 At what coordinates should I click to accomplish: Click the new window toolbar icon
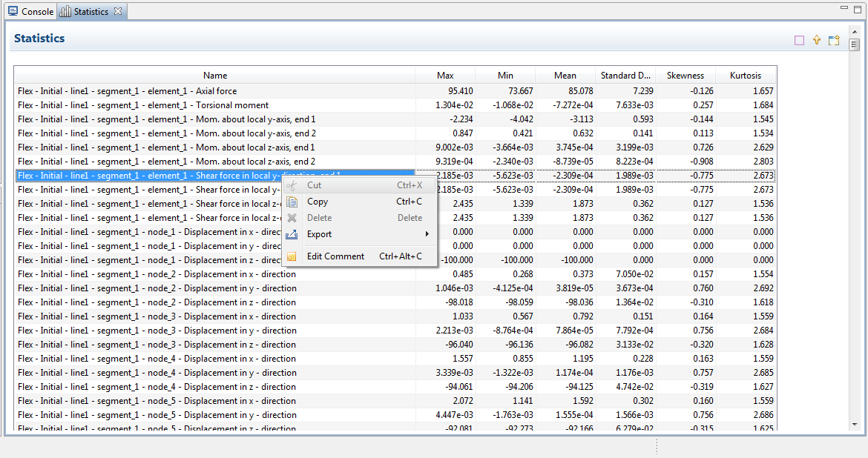(834, 41)
